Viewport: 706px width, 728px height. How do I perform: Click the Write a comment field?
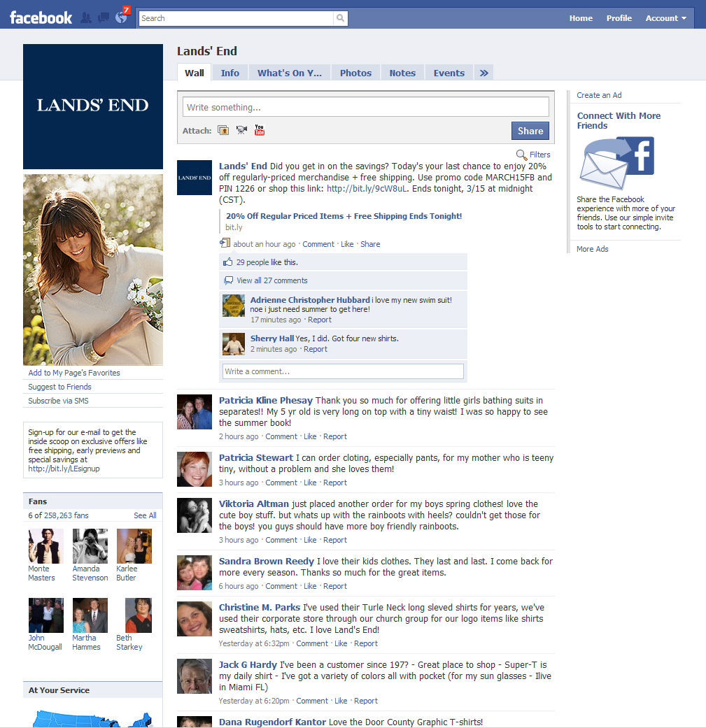pyautogui.click(x=343, y=371)
